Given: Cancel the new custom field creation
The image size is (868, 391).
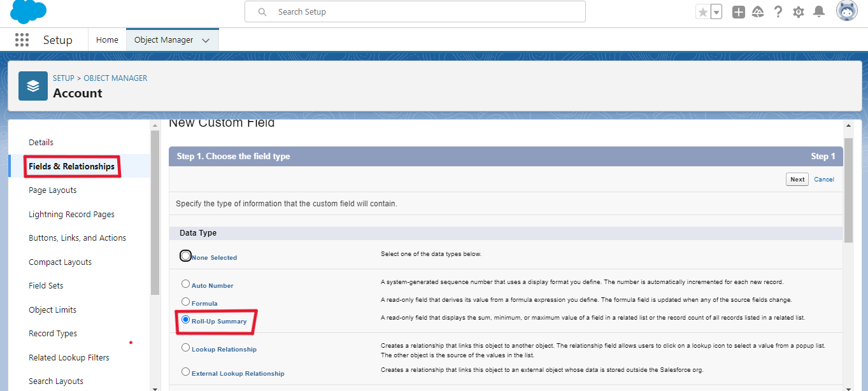Looking at the screenshot, I should pyautogui.click(x=824, y=179).
